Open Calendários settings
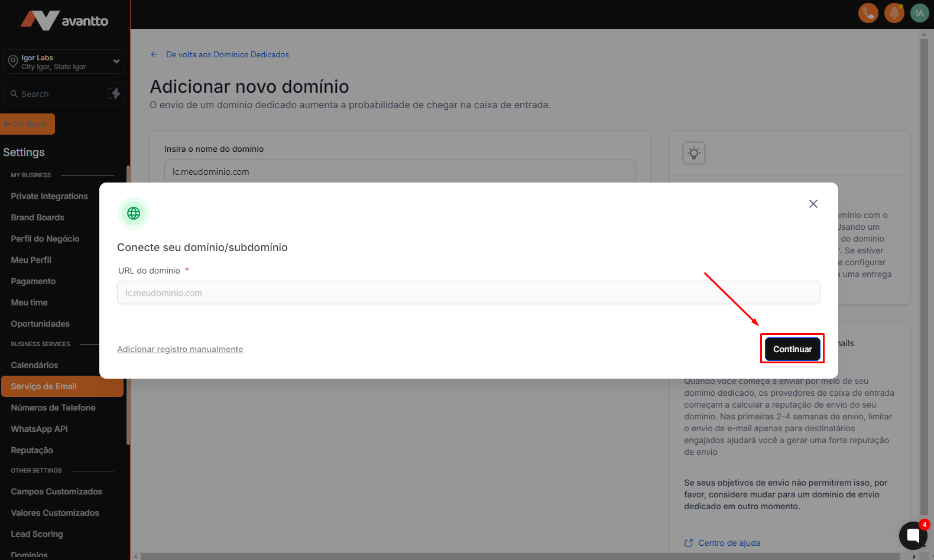 pos(34,365)
